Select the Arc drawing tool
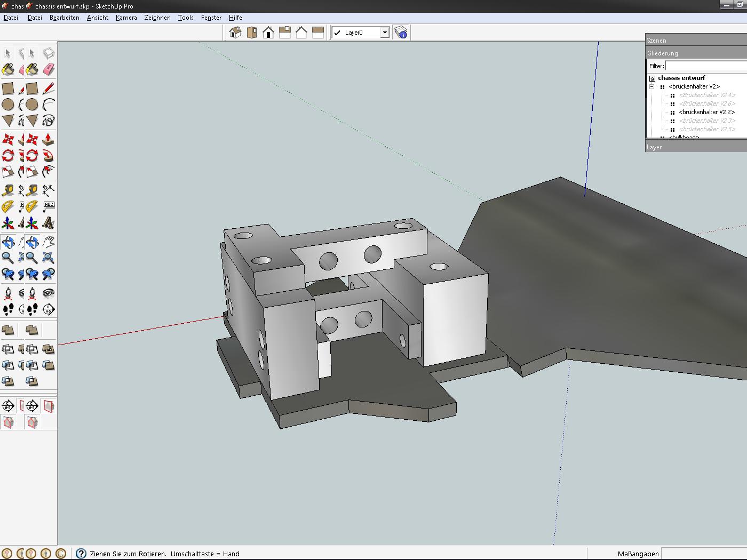 (x=49, y=104)
